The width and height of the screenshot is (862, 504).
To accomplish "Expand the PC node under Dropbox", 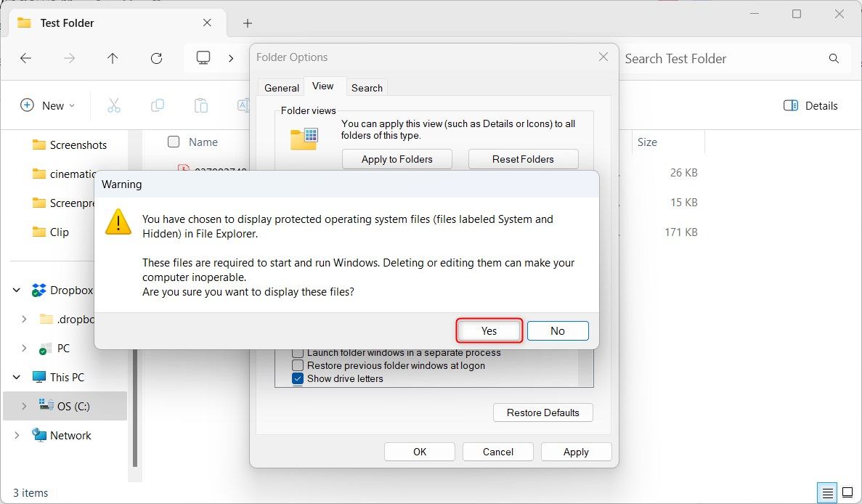I will (x=24, y=349).
